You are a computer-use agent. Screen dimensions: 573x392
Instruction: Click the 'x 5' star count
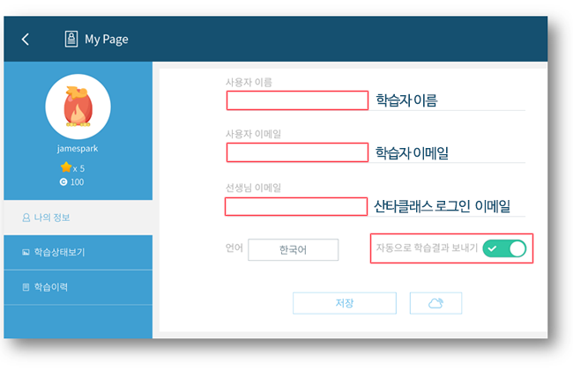[78, 169]
